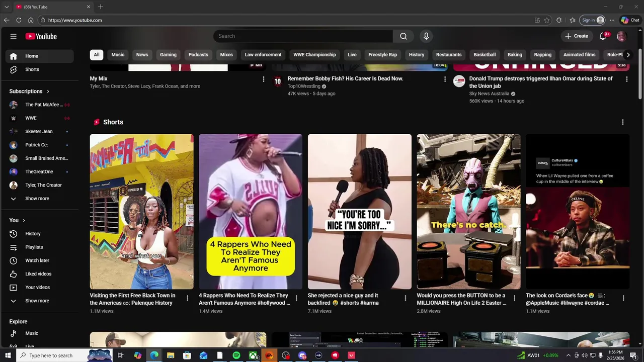Click the YouTube logo
This screenshot has width=644, height=362.
(41, 36)
